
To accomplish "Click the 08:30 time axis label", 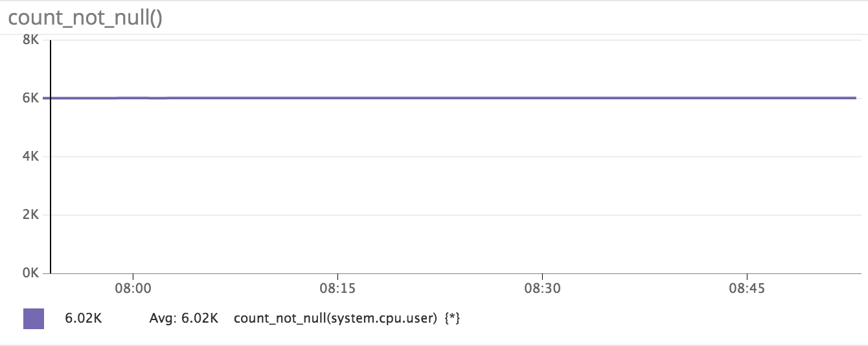I will [542, 288].
